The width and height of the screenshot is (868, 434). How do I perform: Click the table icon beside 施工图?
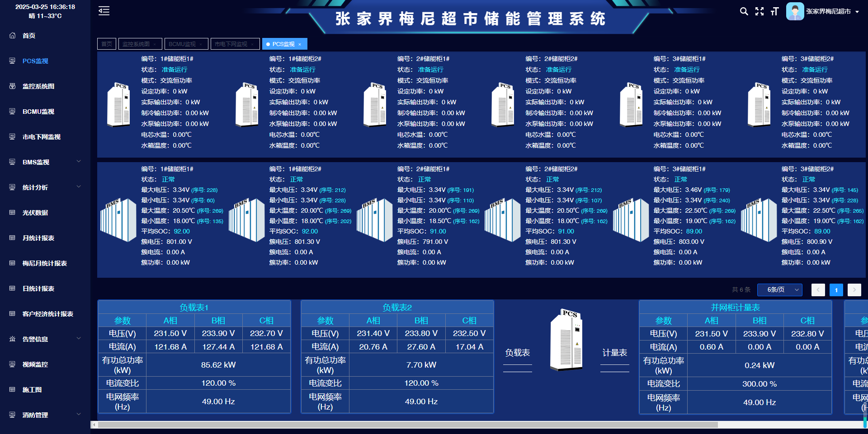12,389
